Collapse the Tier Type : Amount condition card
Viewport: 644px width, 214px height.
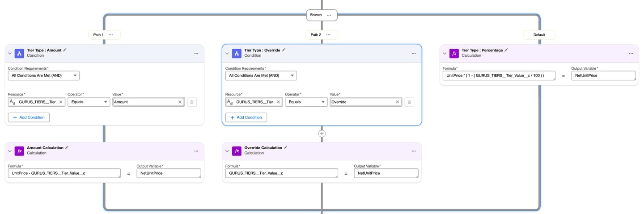[10, 53]
